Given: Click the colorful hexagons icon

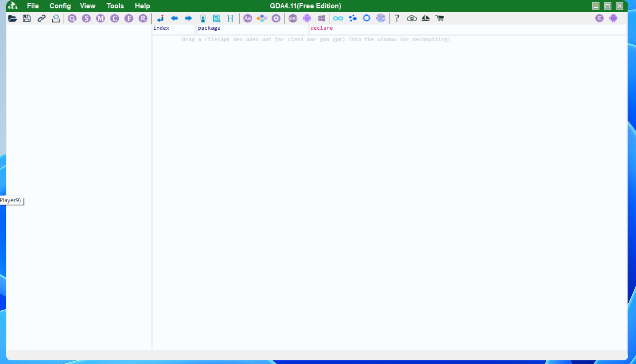Looking at the screenshot, I should pos(262,18).
